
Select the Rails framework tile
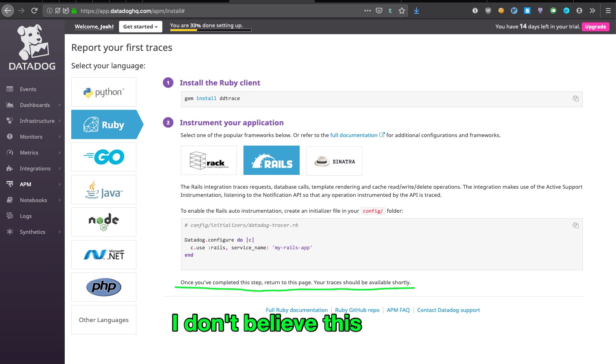pyautogui.click(x=272, y=160)
